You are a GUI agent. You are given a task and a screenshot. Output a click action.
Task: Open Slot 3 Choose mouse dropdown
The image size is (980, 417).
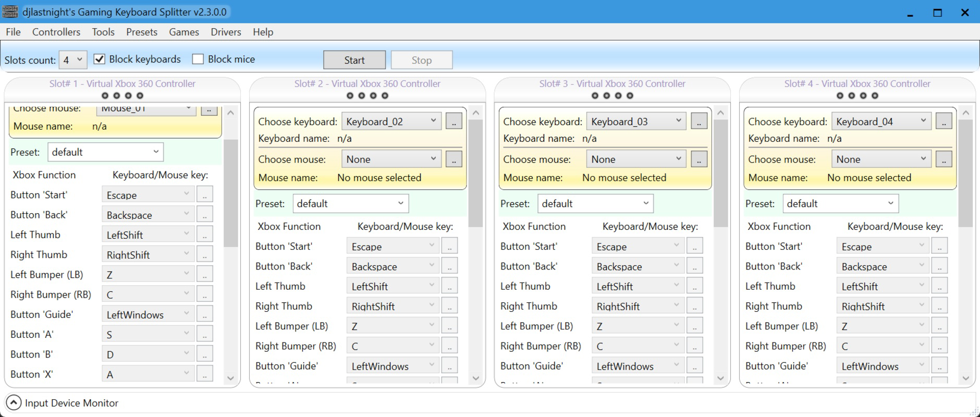[636, 160]
